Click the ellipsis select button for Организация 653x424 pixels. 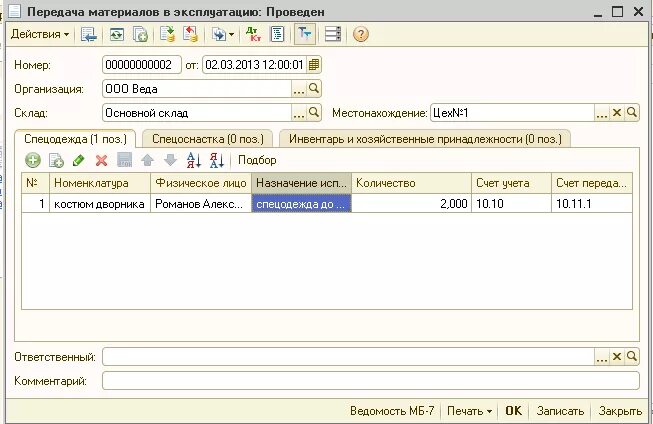point(299,89)
